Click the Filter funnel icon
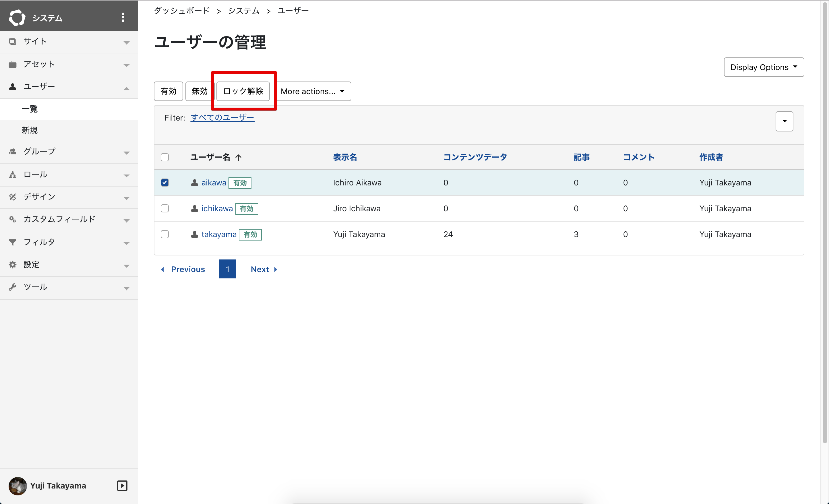Viewport: 829px width, 504px height. tap(12, 242)
